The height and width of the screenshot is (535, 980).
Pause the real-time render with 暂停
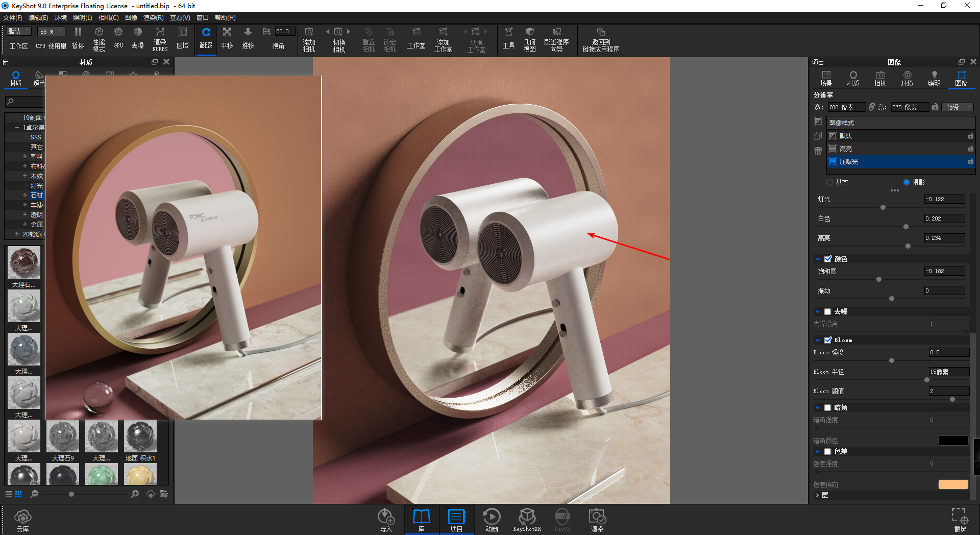coord(78,38)
